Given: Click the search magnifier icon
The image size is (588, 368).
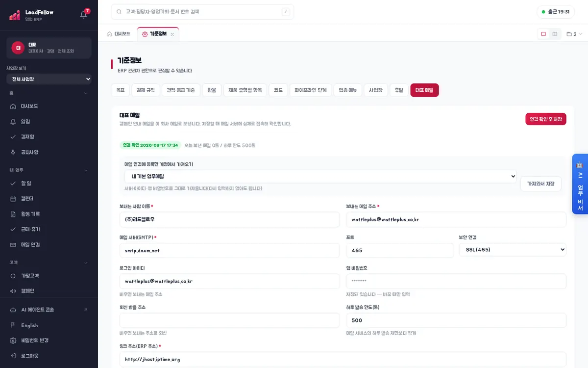Looking at the screenshot, I should [119, 12].
